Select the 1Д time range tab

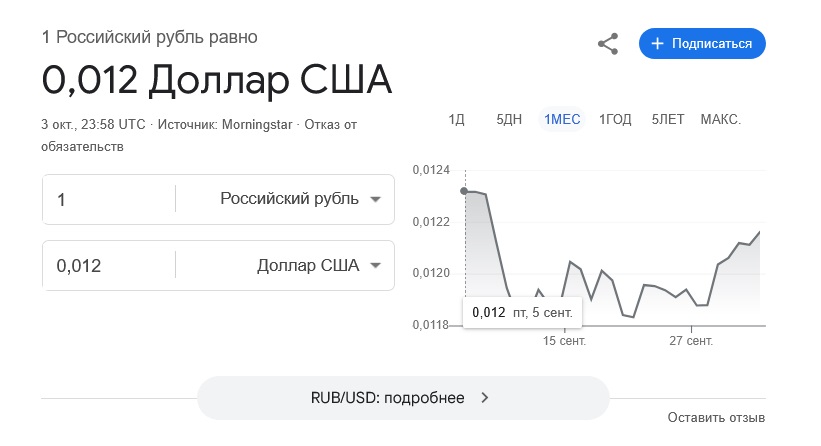tap(457, 120)
